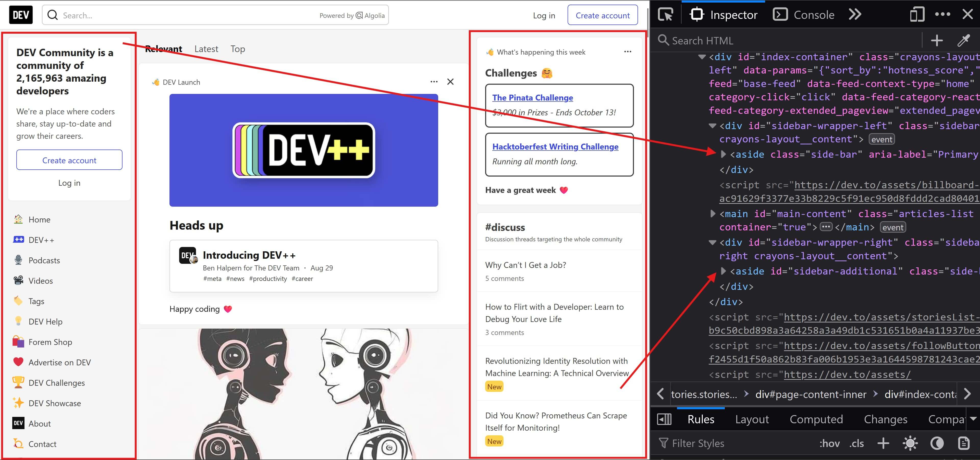Open the Rules tab
Screen dimensions: 980x460
click(x=701, y=419)
